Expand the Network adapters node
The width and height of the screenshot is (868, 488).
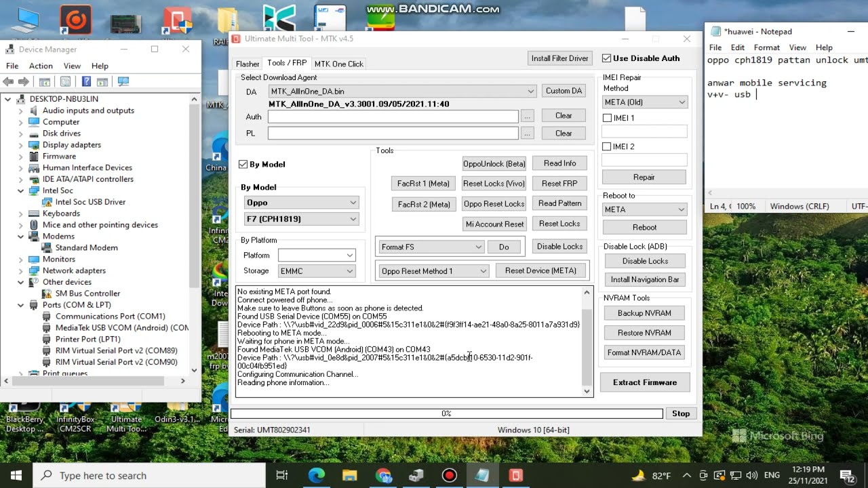[21, 270]
